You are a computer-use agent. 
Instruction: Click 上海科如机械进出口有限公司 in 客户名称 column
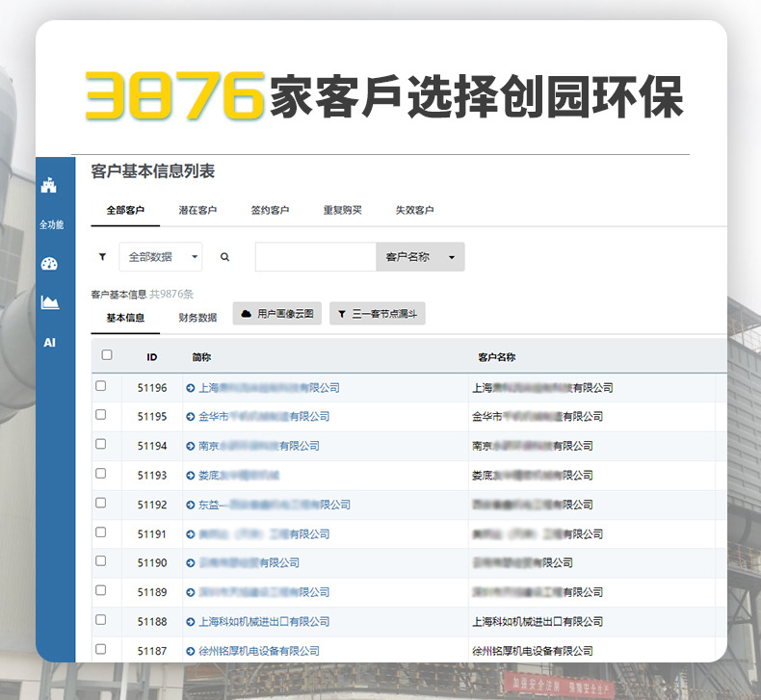(538, 622)
